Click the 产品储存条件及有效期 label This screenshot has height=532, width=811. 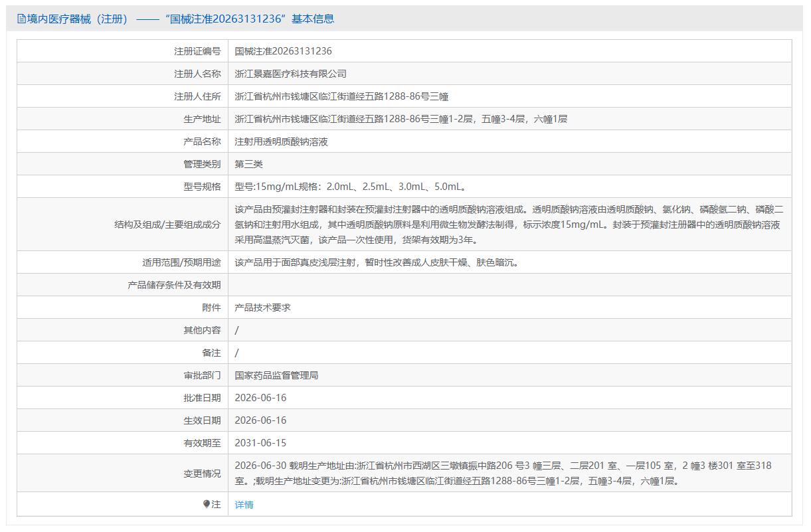coord(174,285)
